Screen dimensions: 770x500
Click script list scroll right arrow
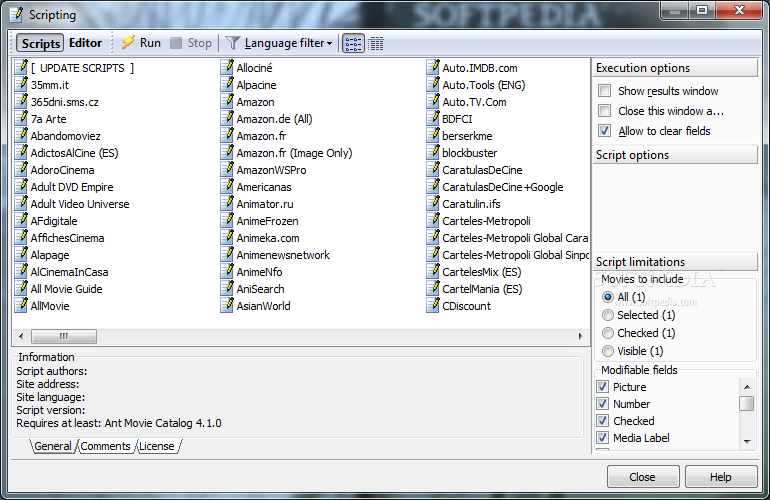580,336
